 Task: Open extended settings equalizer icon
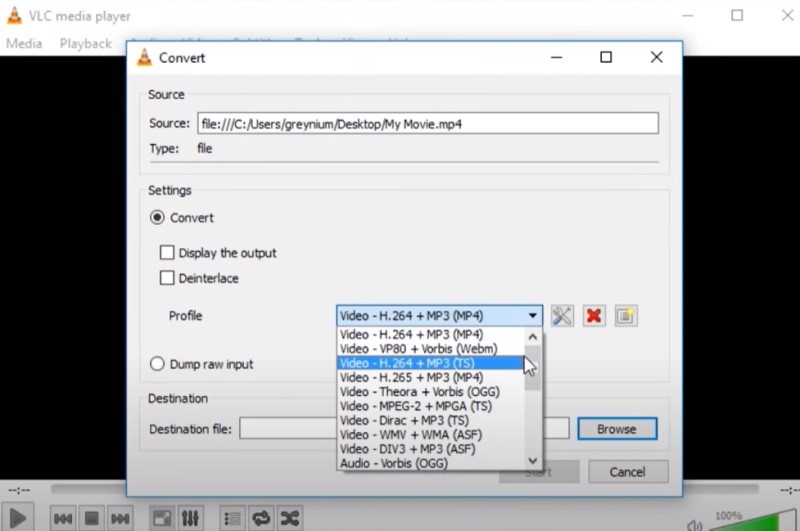pyautogui.click(x=190, y=518)
